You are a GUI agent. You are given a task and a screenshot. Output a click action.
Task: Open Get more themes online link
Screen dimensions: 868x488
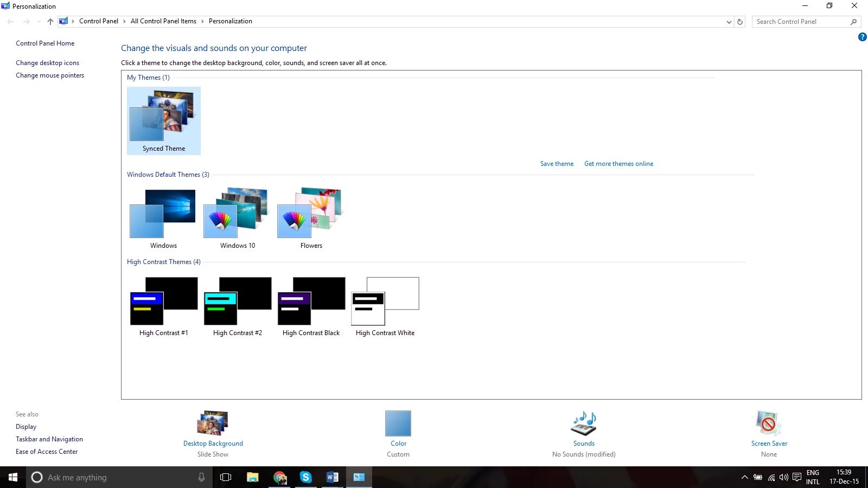(x=618, y=164)
